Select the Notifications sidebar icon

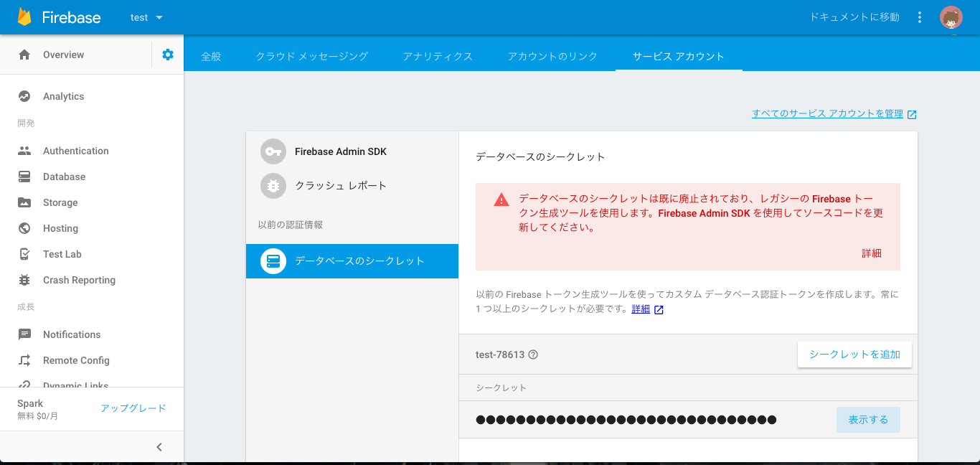(x=24, y=334)
